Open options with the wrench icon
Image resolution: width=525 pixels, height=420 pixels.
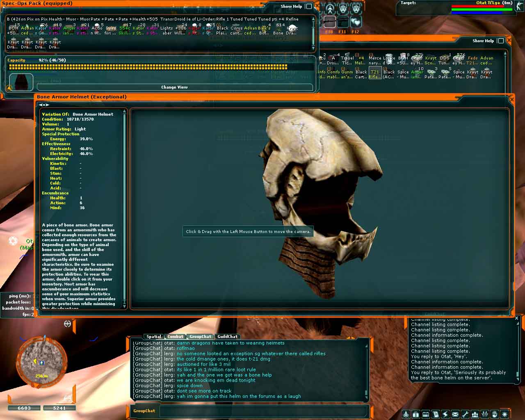coord(465,414)
